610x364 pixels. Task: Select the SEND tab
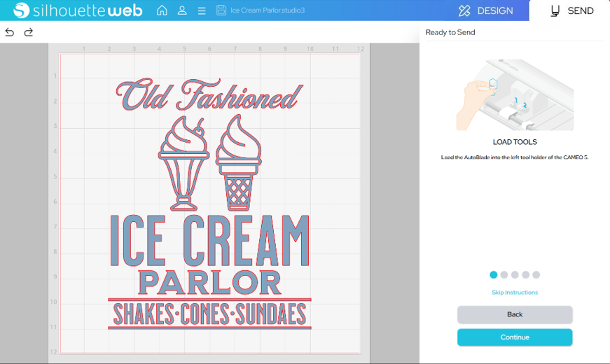(572, 11)
